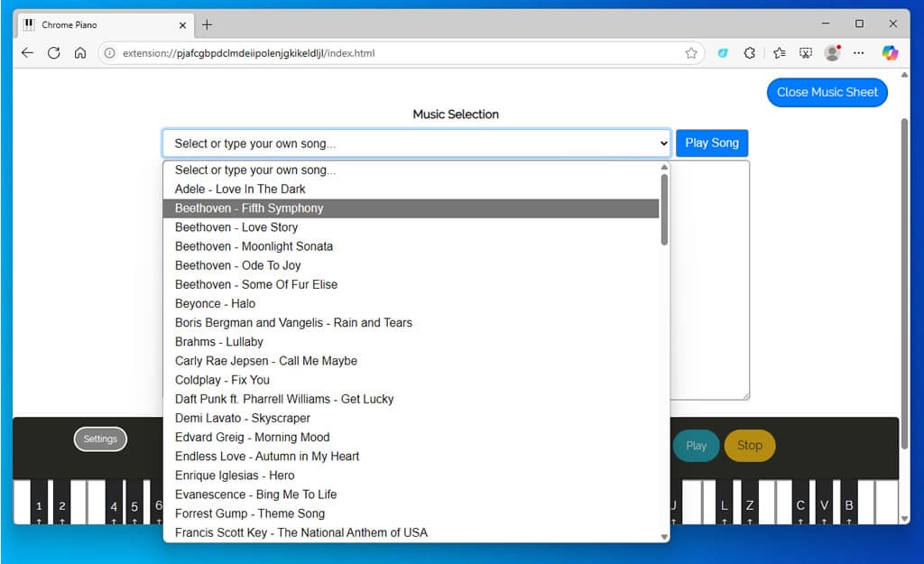924x564 pixels.
Task: Select Beethoven - Love Story
Action: click(411, 227)
